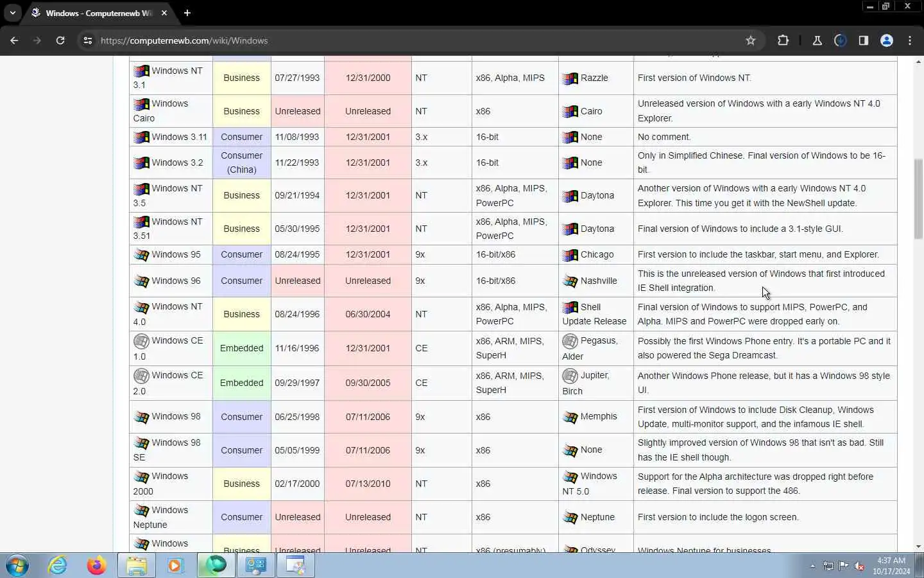Select the 'Neptune' codename text
Screen dimensions: 924x578
pyautogui.click(x=597, y=517)
